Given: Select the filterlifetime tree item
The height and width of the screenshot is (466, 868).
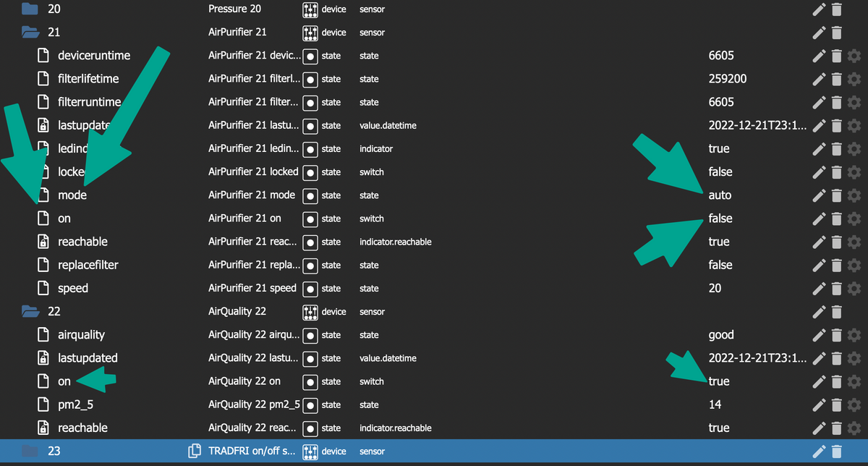Looking at the screenshot, I should coord(88,79).
